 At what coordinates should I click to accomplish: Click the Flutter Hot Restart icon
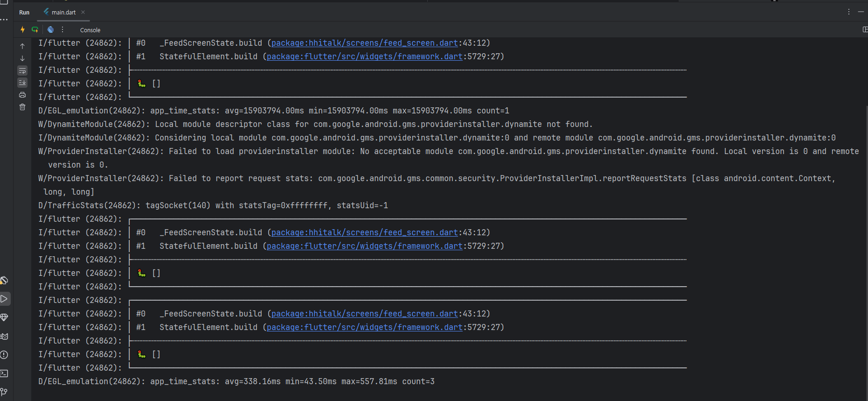(35, 29)
